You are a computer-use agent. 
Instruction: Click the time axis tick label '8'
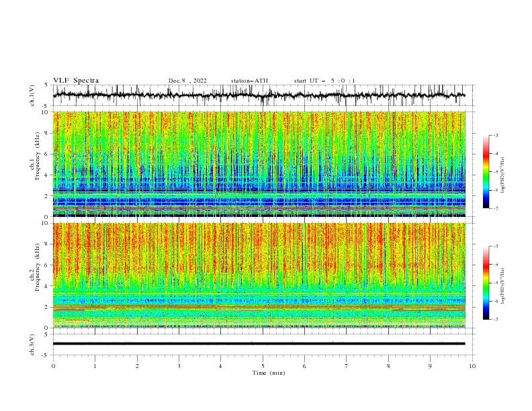point(388,366)
